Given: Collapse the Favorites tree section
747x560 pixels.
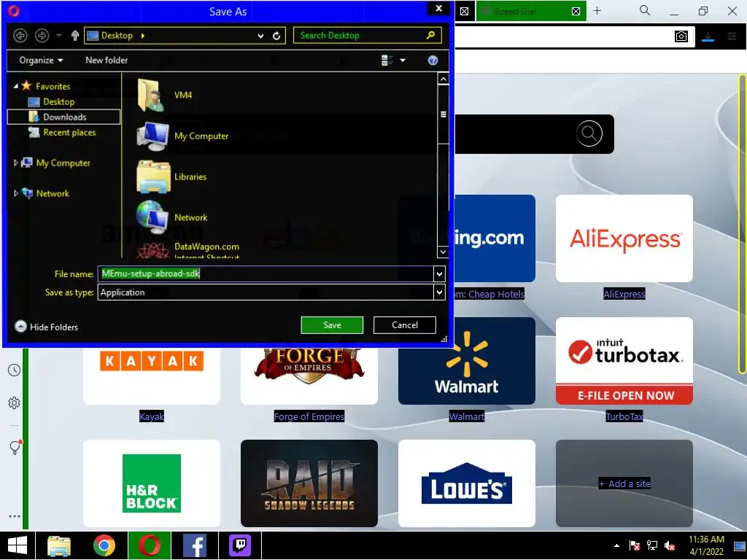Looking at the screenshot, I should (x=16, y=86).
